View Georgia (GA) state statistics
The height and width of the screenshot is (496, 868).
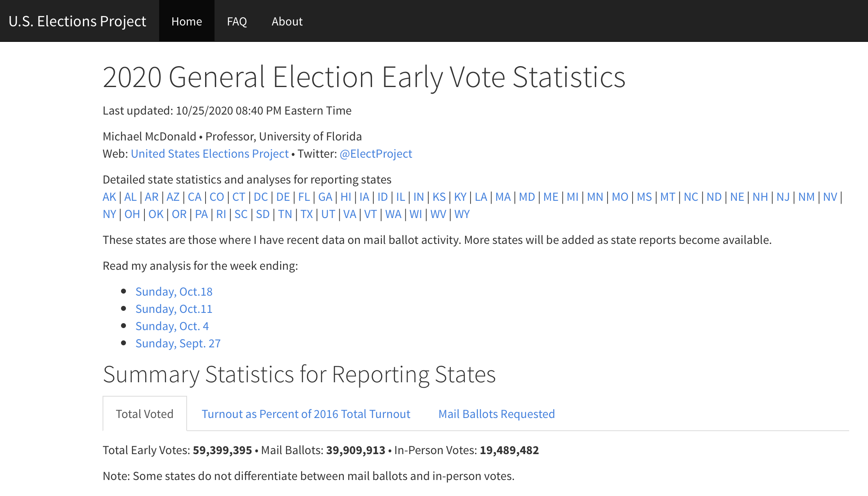(325, 197)
